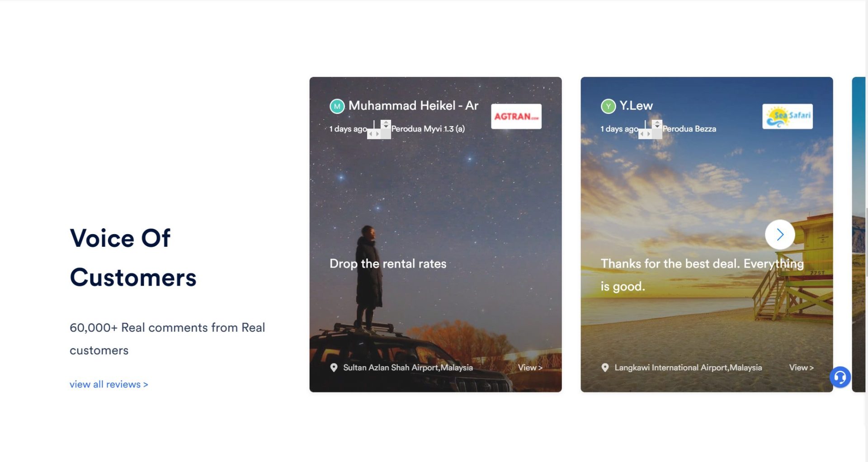
Task: Click the next review carousel arrow
Action: click(780, 235)
